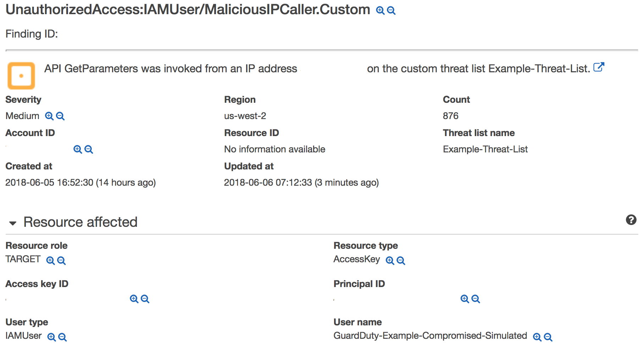Include Access key ID in filter
This screenshot has height=348, width=644.
coord(134,299)
